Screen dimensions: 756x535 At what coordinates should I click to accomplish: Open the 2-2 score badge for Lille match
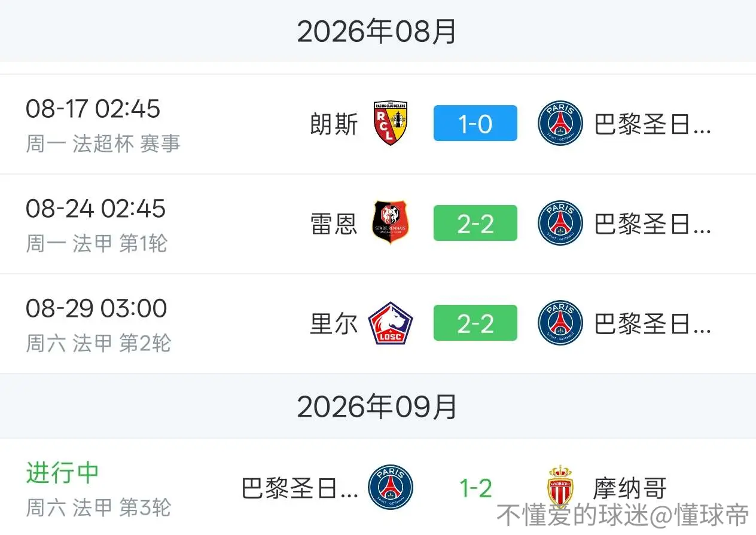(475, 323)
